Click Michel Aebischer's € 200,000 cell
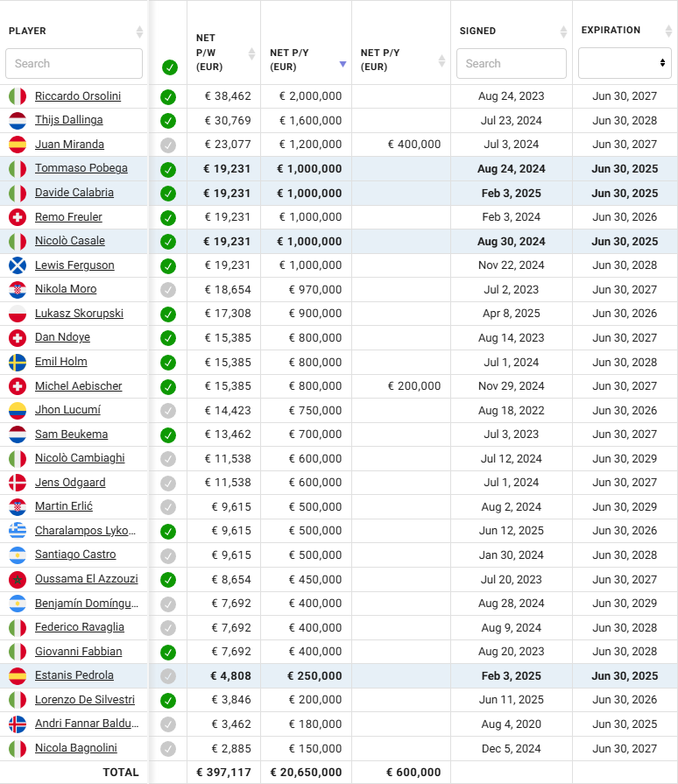 (x=414, y=386)
